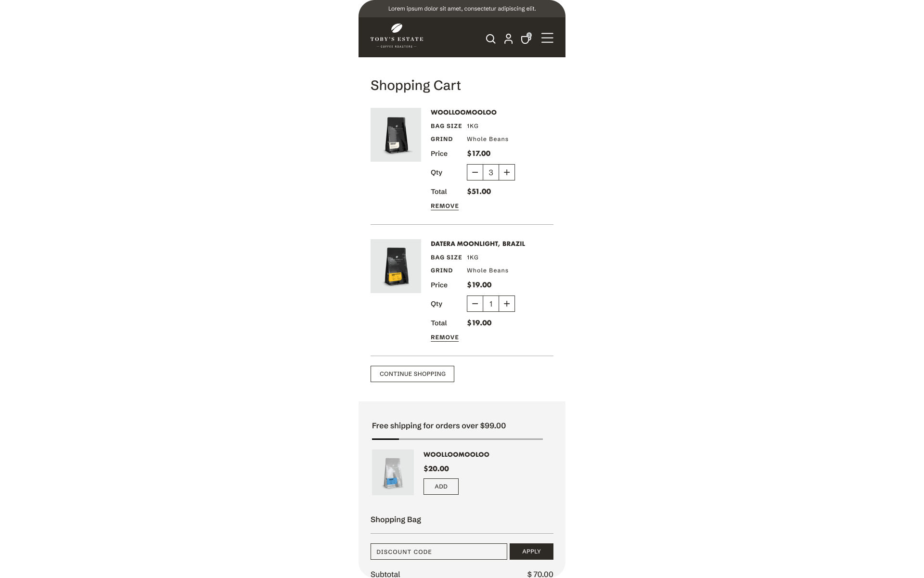The height and width of the screenshot is (578, 924).
Task: Open the user account icon
Action: [508, 39]
